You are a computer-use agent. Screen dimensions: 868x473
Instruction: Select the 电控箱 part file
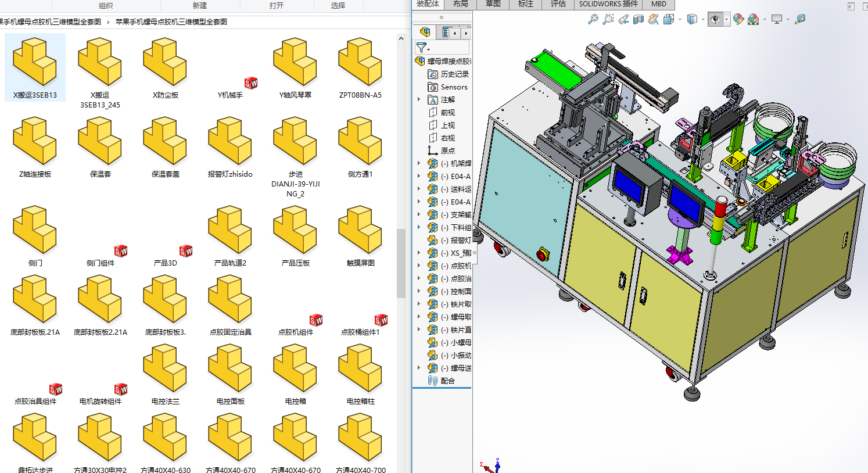[x=295, y=374]
